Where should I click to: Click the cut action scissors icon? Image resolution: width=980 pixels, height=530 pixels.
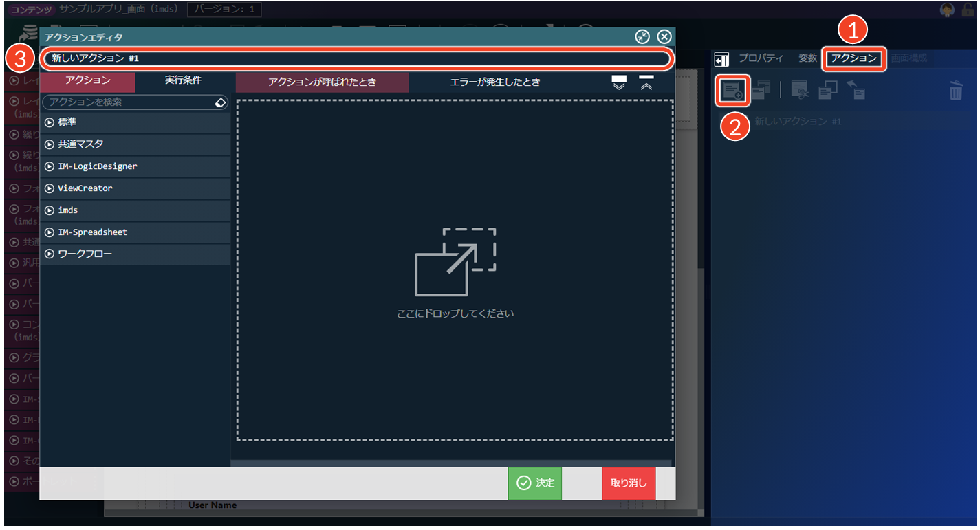pyautogui.click(x=800, y=90)
